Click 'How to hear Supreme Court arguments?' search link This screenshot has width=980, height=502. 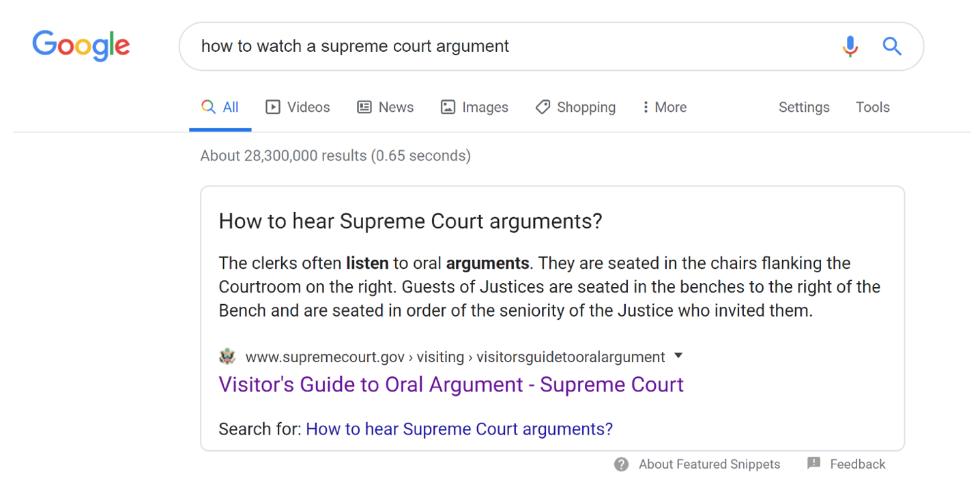point(459,429)
